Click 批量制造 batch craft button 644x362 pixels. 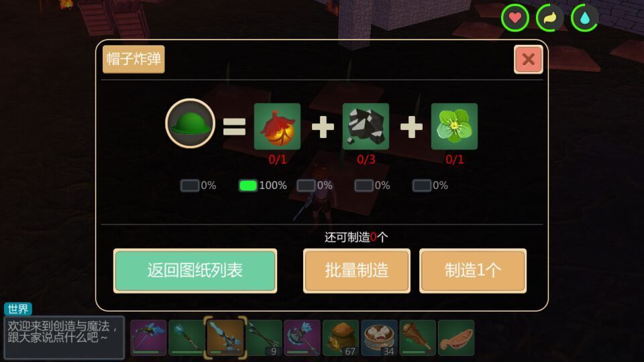click(356, 271)
